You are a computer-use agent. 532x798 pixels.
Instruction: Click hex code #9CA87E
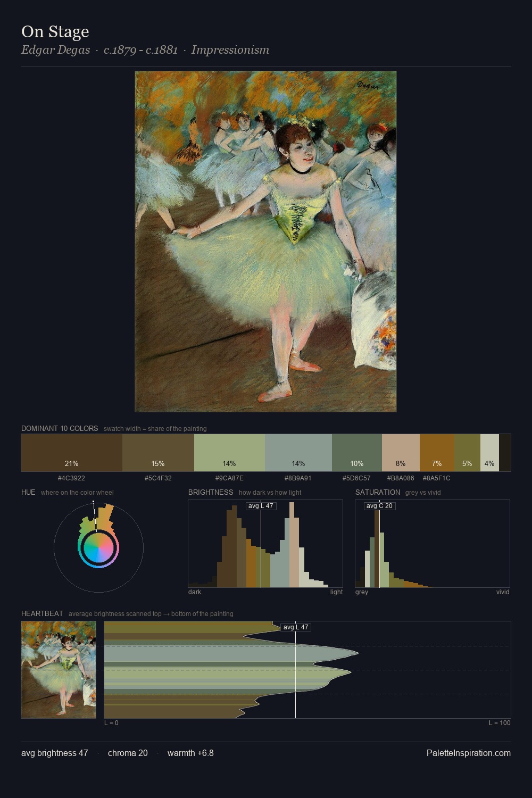(x=229, y=478)
